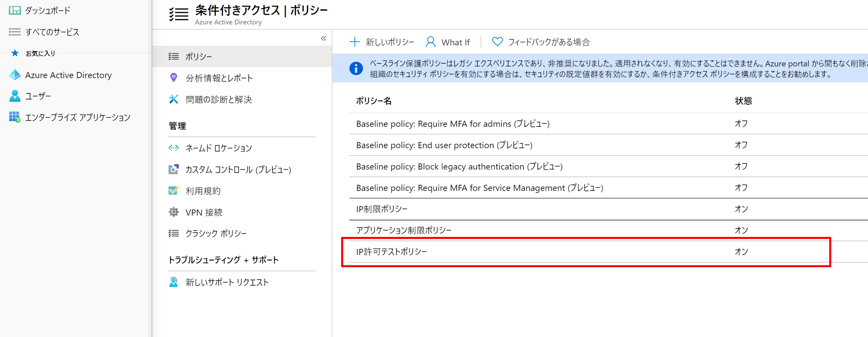Click the Azure Active Directory diamond icon
Viewport: 868px width, 337px height.
15,75
